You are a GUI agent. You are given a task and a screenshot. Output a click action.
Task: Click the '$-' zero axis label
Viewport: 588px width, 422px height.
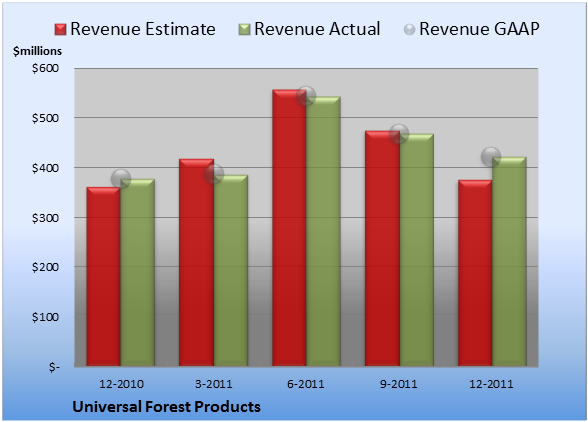coord(54,367)
